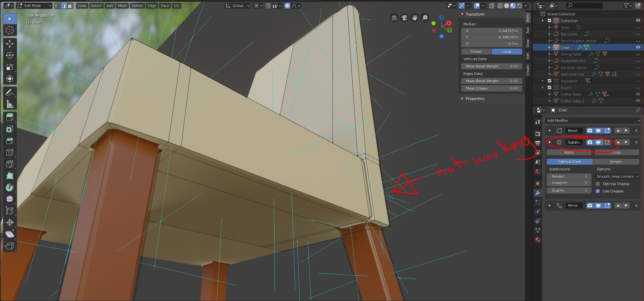This screenshot has height=301, width=644.
Task: Open the Add Modifier dropdown
Action: click(593, 121)
